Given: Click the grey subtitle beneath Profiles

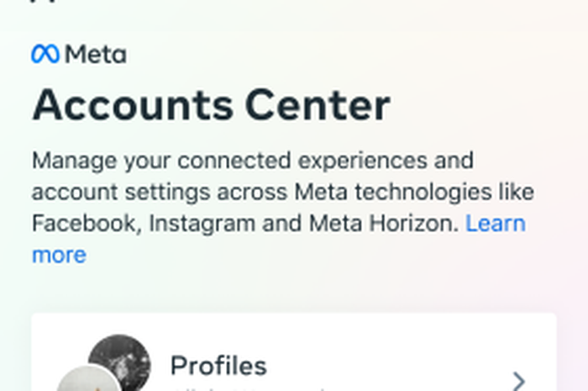Looking at the screenshot, I should [248, 388].
